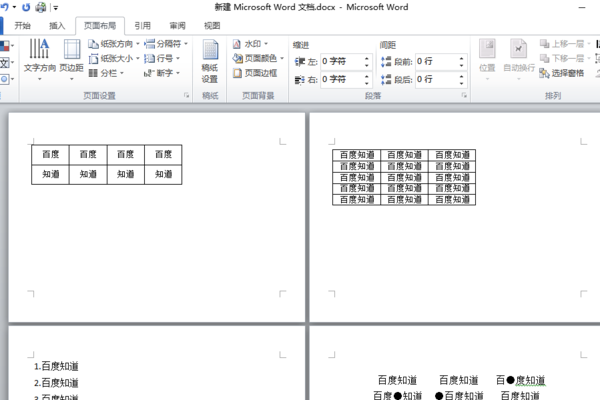Click the 页面边框 page borders button
The width and height of the screenshot is (600, 400).
pos(255,73)
